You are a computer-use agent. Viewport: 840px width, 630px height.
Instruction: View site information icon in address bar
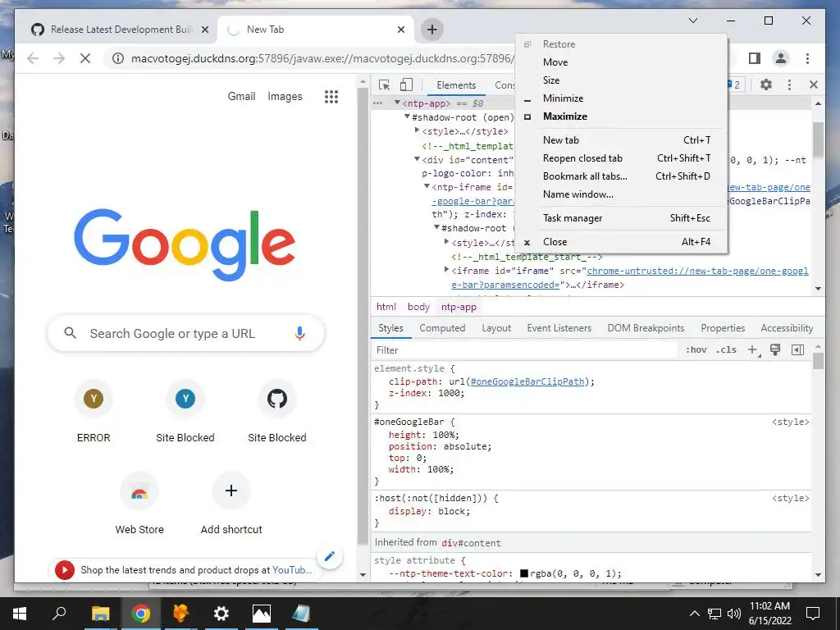tap(118, 58)
